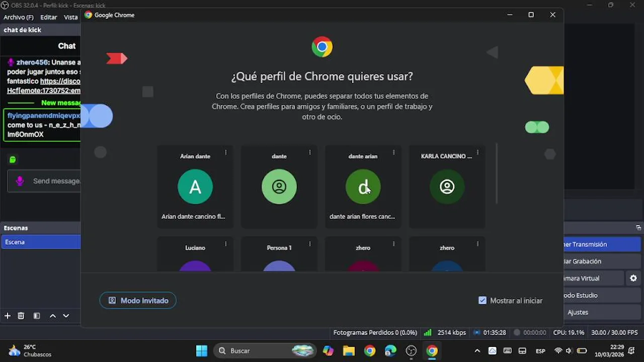Click 2514 kbps bitrate status

[x=451, y=332]
